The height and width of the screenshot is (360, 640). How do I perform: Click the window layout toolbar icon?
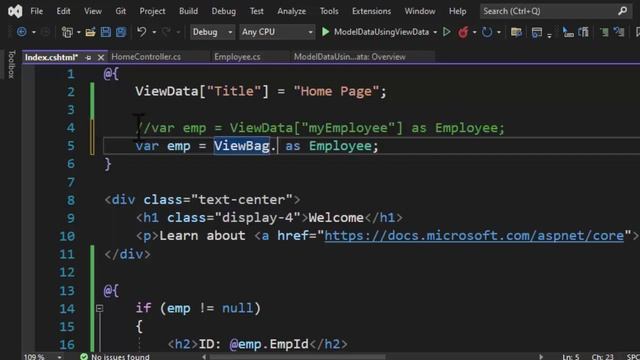(x=537, y=32)
